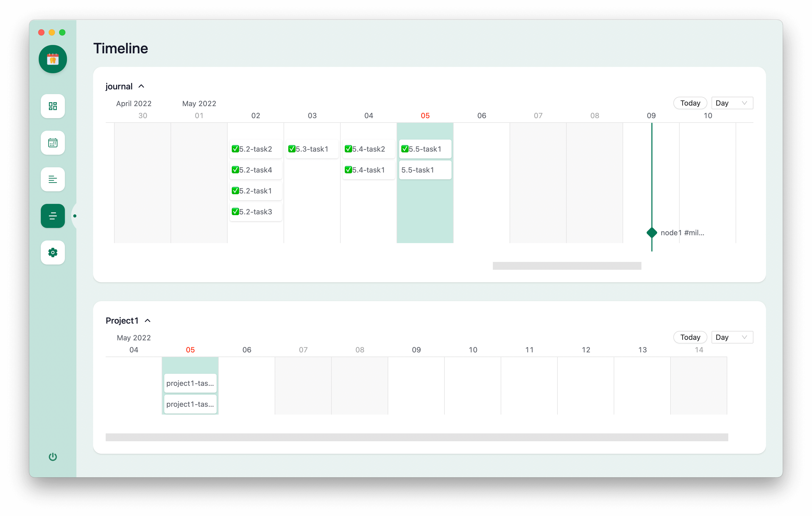812x516 pixels.
Task: Click the Project1 timeline horizontal scrollbar
Action: (417, 437)
